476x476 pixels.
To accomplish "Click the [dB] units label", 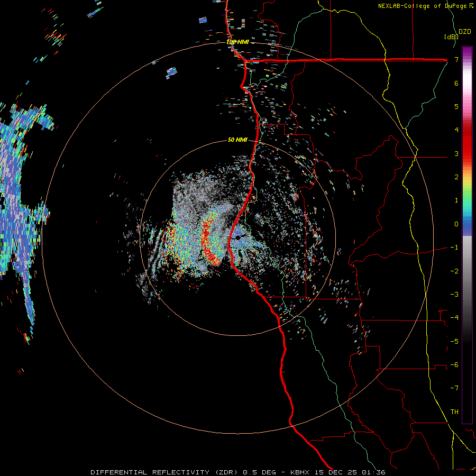I will 452,36.
